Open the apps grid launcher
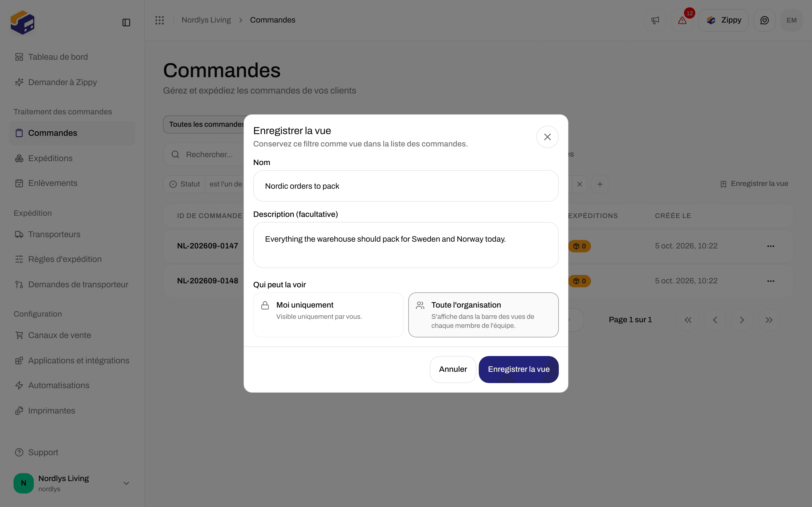This screenshot has width=812, height=507. pyautogui.click(x=159, y=20)
